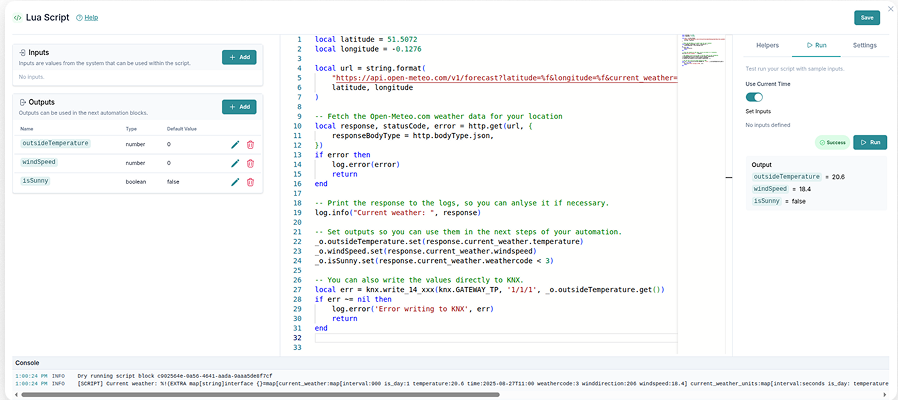Click the false default value of isSunny
Viewport: 898px width, 400px height.
pyautogui.click(x=172, y=182)
